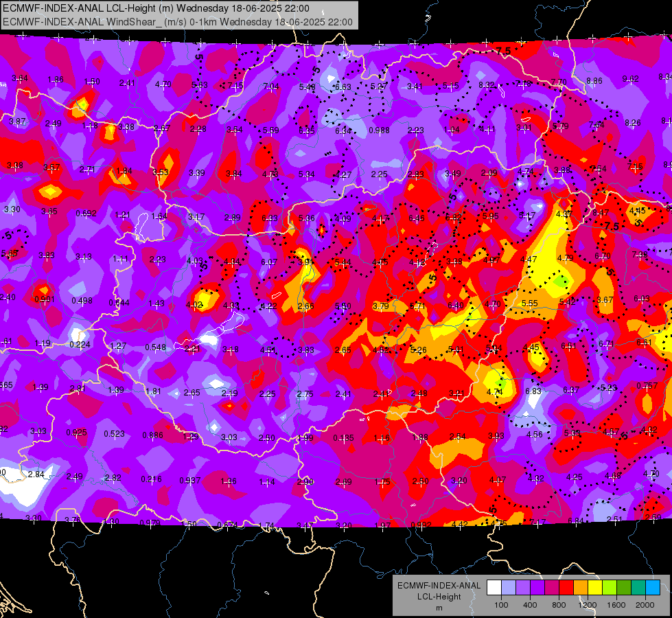Viewport: 672px width, 618px height.
Task: Click the legend label 100
Action: pyautogui.click(x=501, y=605)
